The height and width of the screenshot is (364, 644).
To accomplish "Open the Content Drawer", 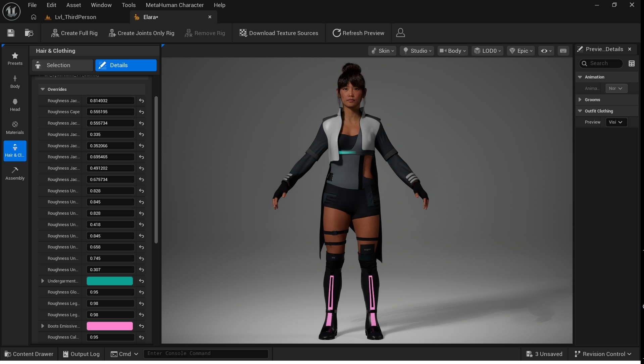I will (x=29, y=354).
